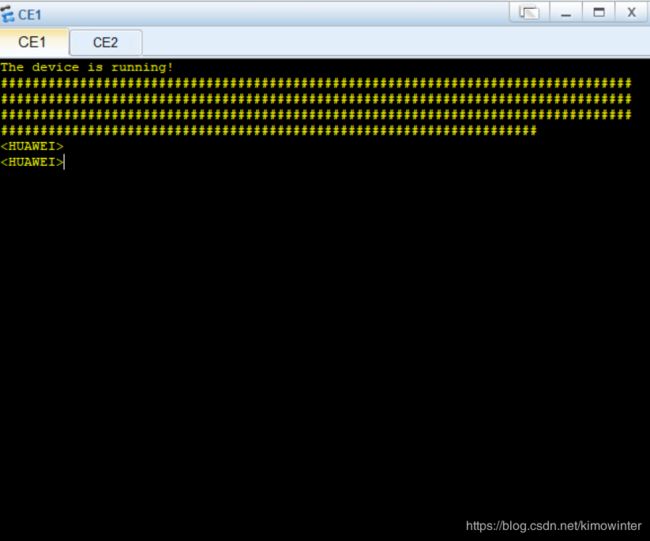Click the detach window icon in title bar
The width and height of the screenshot is (650, 541).
pos(529,12)
